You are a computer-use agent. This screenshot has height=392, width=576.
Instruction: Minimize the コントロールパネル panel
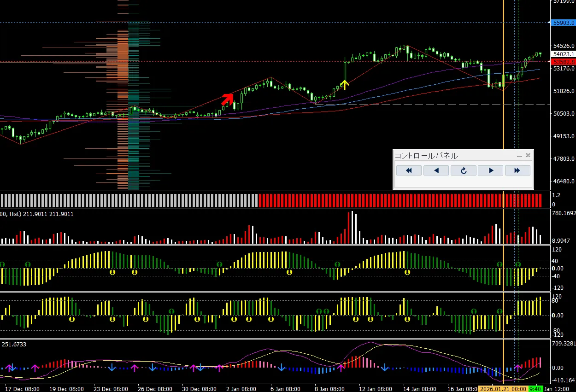tap(519, 156)
